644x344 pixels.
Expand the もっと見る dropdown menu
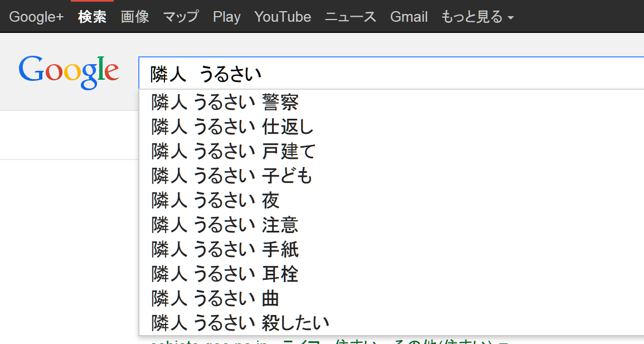pos(477,17)
